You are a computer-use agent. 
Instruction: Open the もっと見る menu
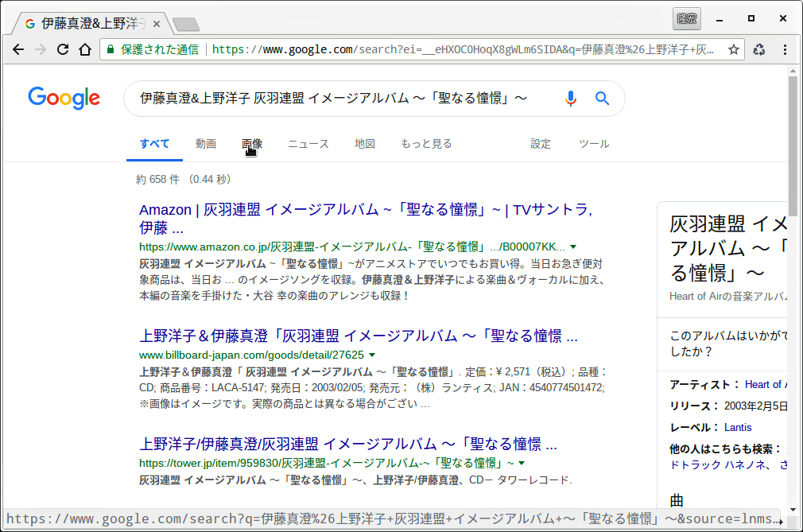coord(426,144)
